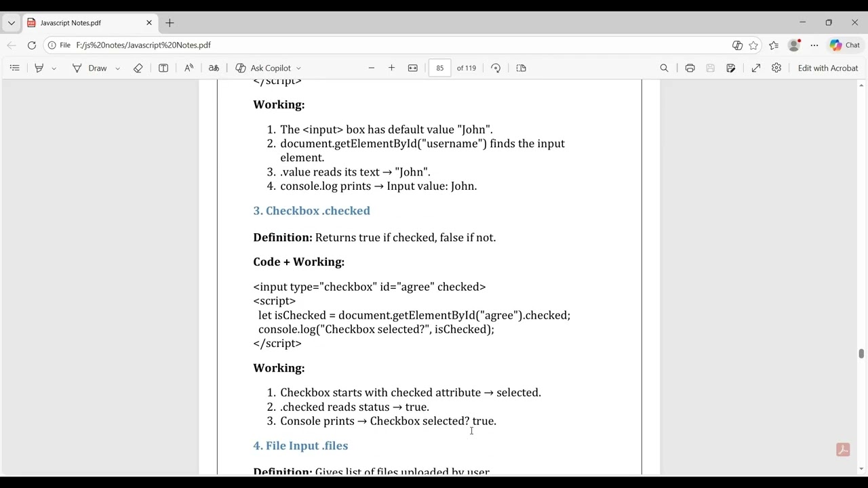Expand highlight color options dropdown
Viewport: 868px width, 488px height.
54,68
